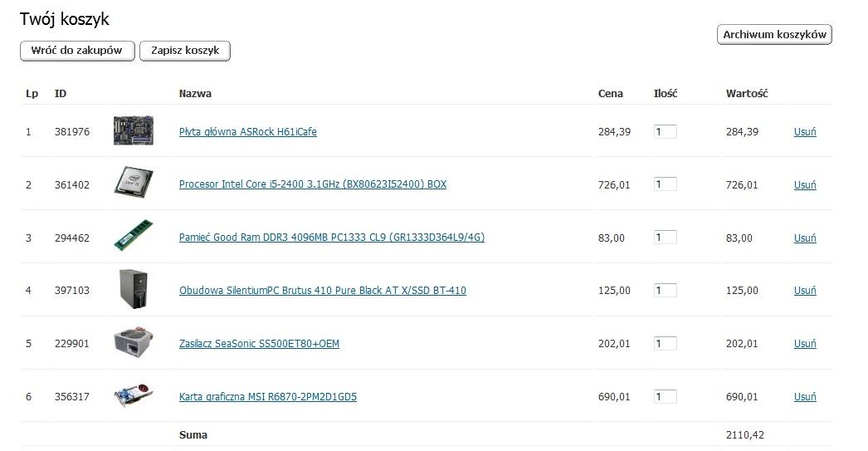
Task: Open the Płyta główna ASRock H61iCafe link
Action: click(x=248, y=132)
